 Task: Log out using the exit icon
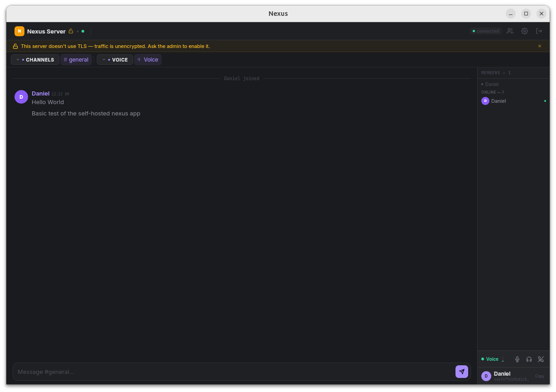click(539, 31)
